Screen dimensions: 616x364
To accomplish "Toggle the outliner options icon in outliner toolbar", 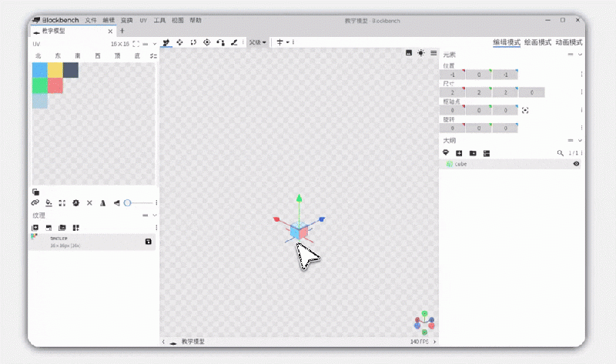I will click(x=486, y=153).
